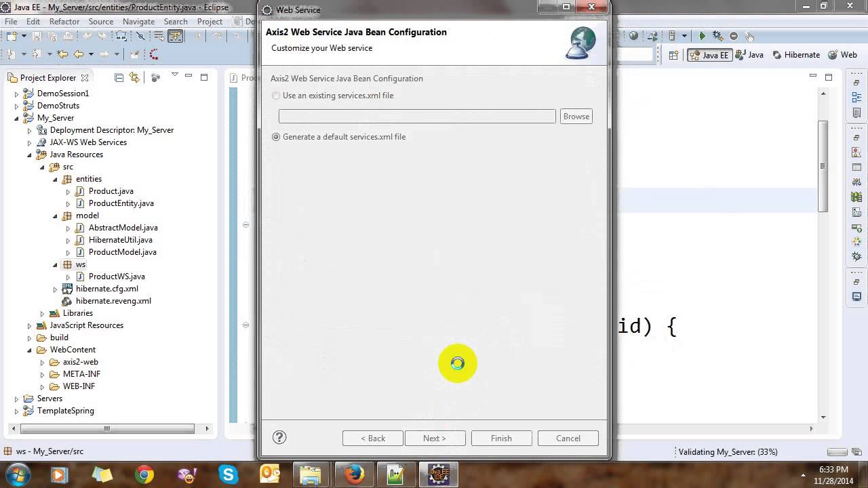Viewport: 868px width, 488px height.
Task: Click the Save toolbar icon
Action: point(37,36)
